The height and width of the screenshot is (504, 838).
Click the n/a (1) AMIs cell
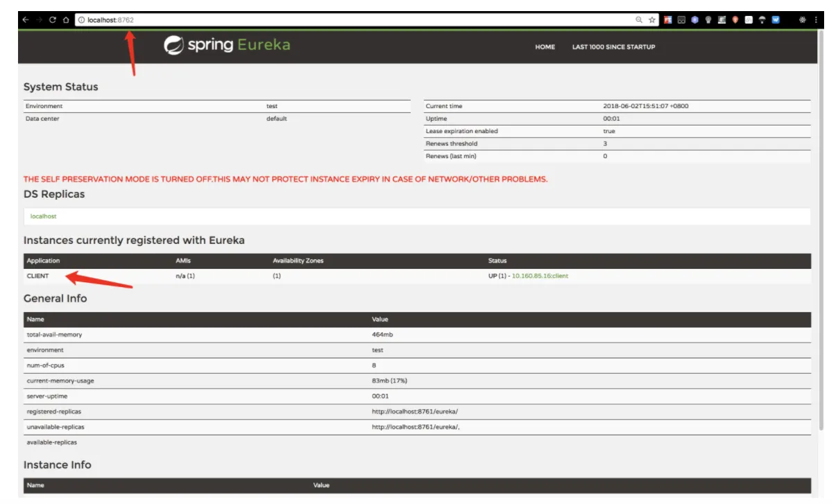click(186, 276)
